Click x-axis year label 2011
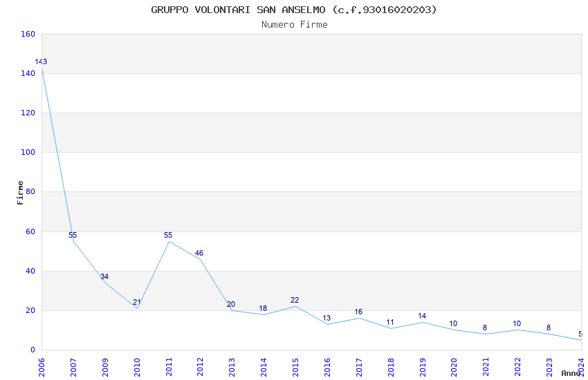The height and width of the screenshot is (380, 588). (x=169, y=368)
